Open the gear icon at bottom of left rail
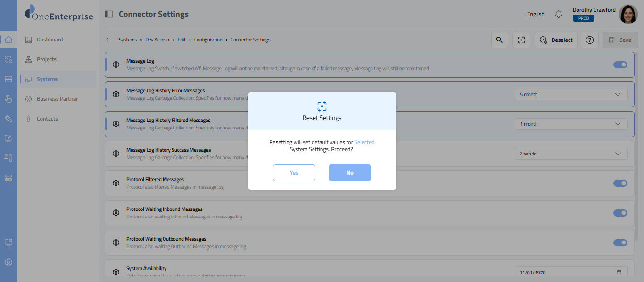The height and width of the screenshot is (282, 644). coord(8,262)
